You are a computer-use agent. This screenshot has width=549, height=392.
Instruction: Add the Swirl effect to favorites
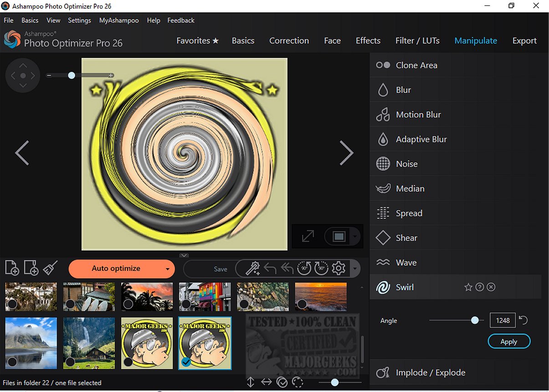click(468, 287)
